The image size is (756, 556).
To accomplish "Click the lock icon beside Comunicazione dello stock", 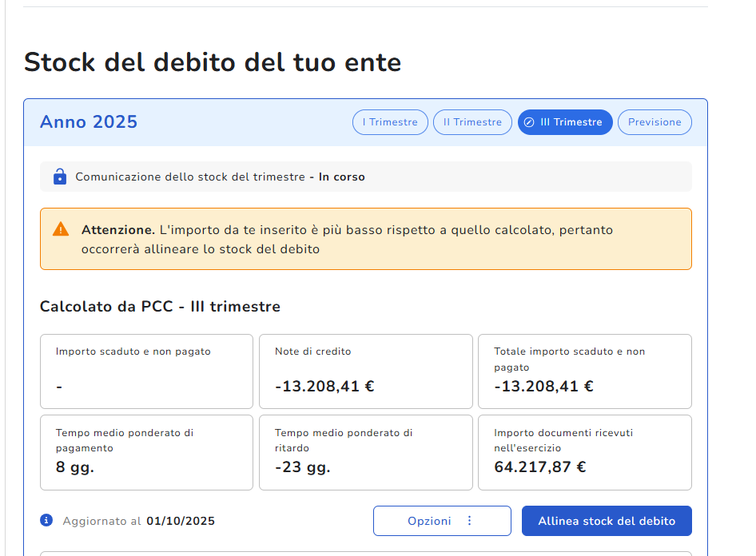I will (x=59, y=177).
